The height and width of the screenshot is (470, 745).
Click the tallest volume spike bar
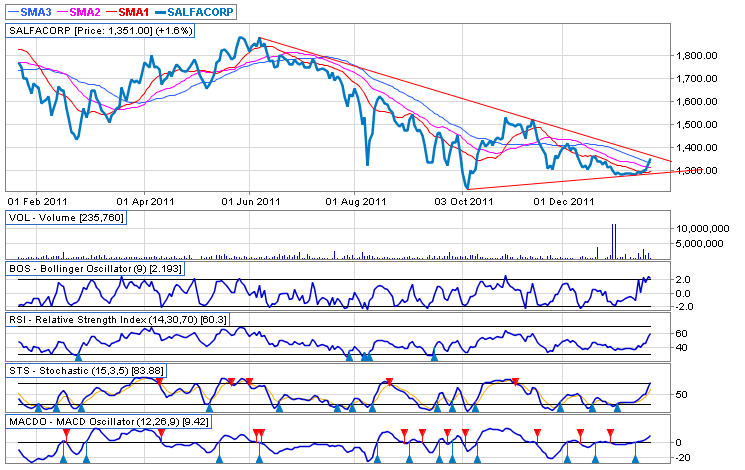(613, 242)
